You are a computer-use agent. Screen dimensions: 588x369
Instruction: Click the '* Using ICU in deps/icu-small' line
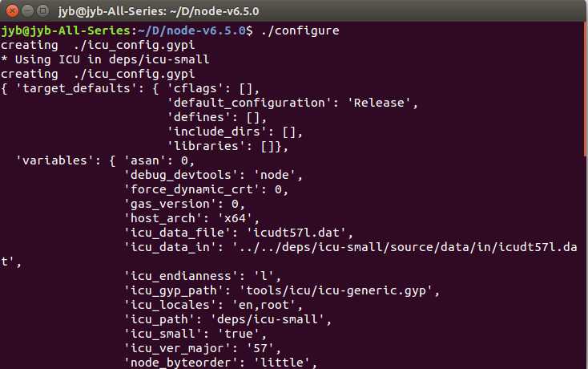coord(105,59)
